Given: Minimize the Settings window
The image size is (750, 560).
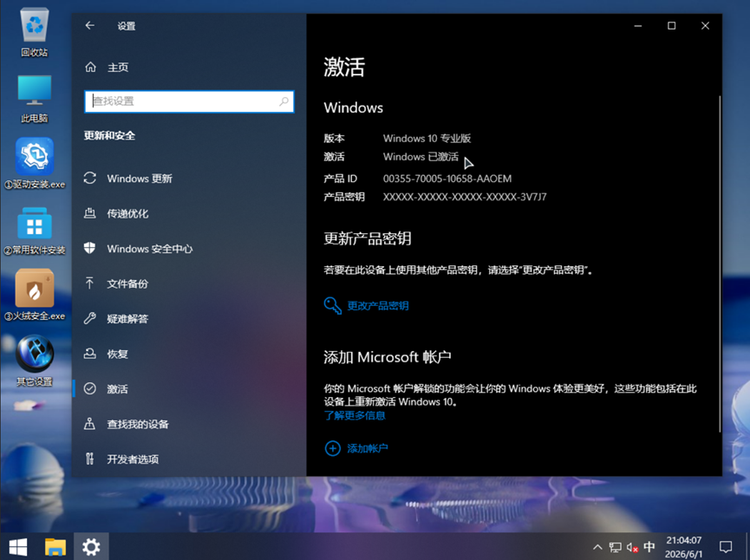Looking at the screenshot, I should [x=638, y=26].
